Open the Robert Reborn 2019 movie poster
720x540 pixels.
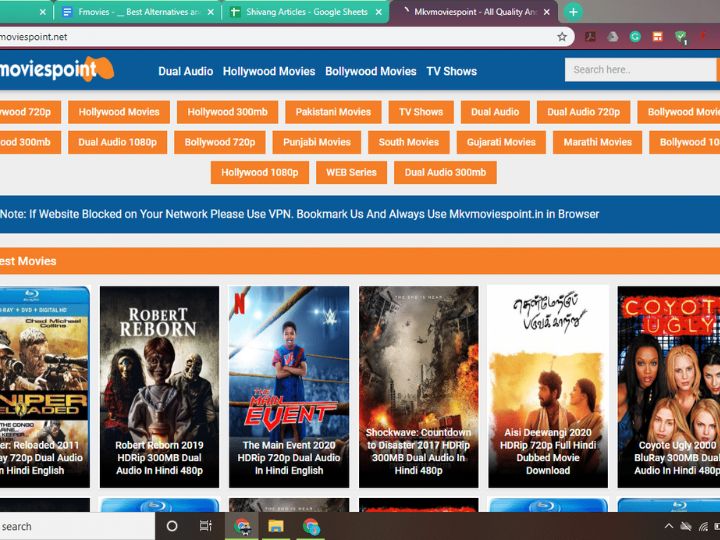(x=159, y=387)
